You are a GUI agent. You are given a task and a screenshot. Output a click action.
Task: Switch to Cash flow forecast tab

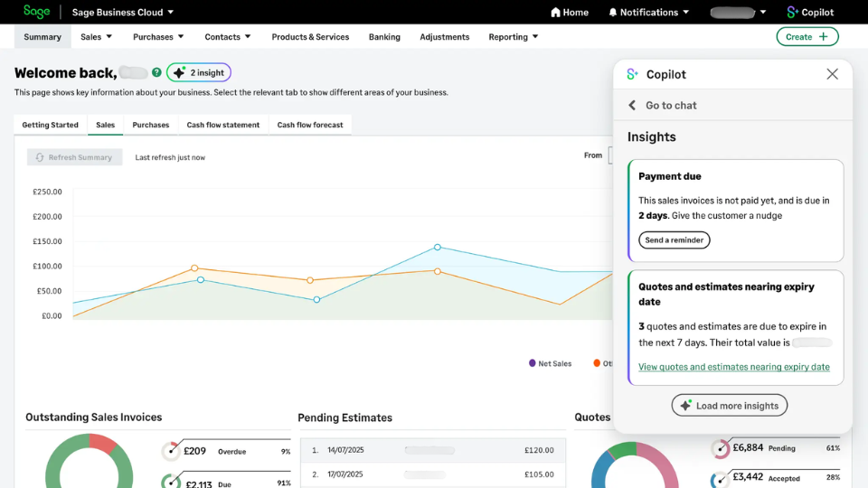[310, 125]
